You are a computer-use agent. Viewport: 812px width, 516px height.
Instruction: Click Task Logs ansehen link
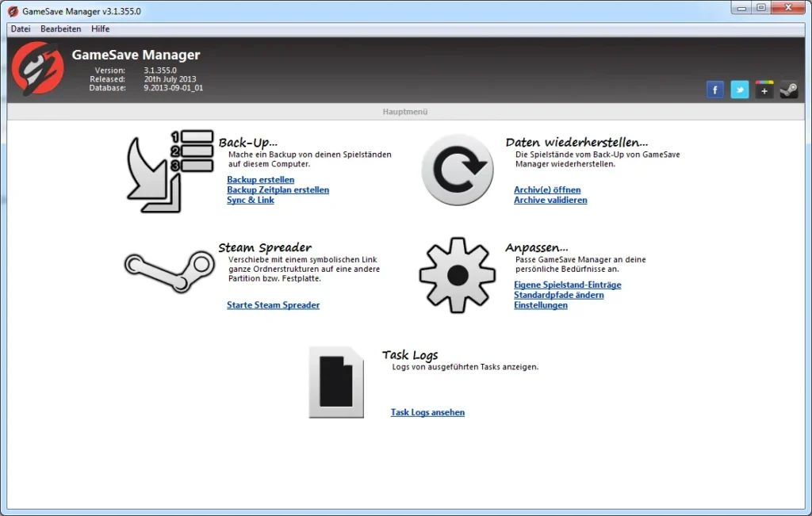(x=427, y=412)
